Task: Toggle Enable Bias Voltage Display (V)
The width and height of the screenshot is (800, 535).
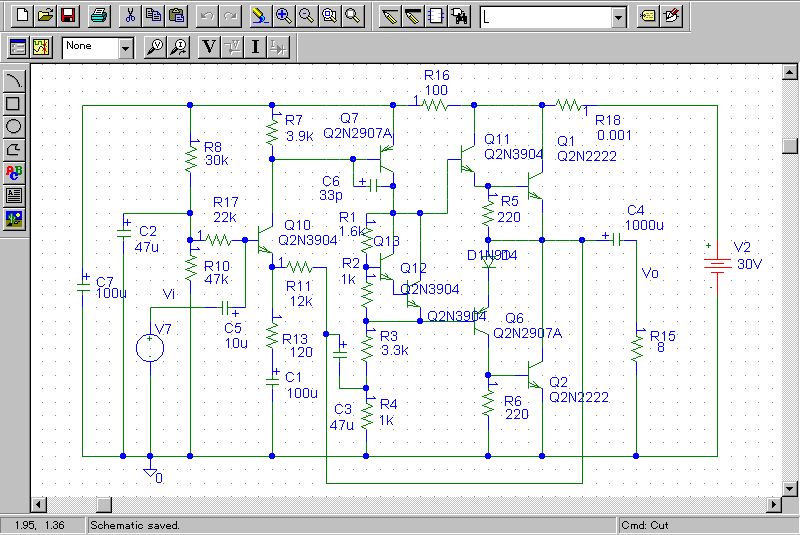Action: point(209,46)
